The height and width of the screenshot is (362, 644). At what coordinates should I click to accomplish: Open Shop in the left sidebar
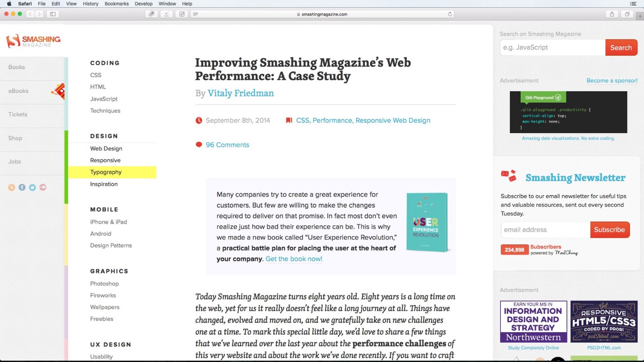pyautogui.click(x=15, y=138)
